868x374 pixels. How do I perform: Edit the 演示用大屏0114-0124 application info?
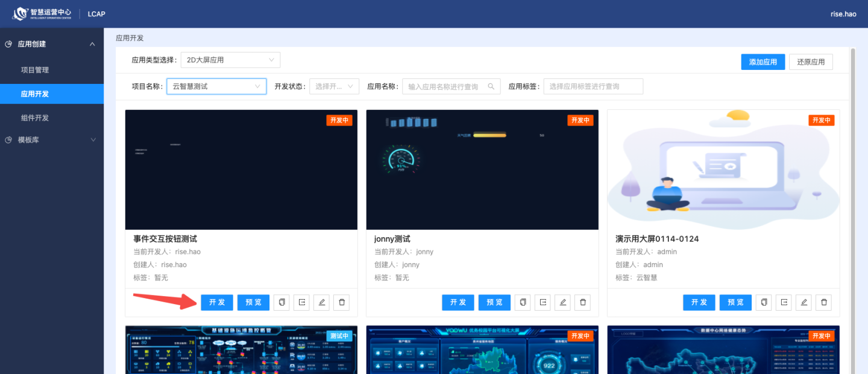pyautogui.click(x=804, y=302)
